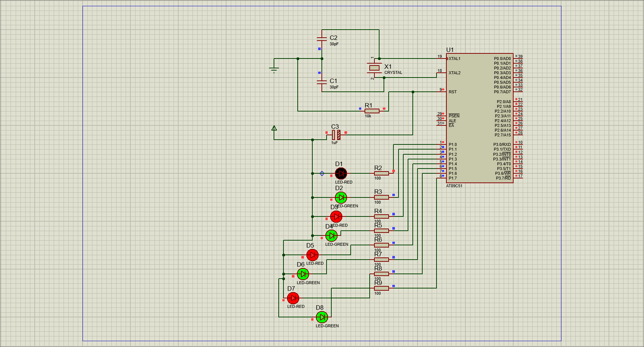Select resistor R7 body

381,260
